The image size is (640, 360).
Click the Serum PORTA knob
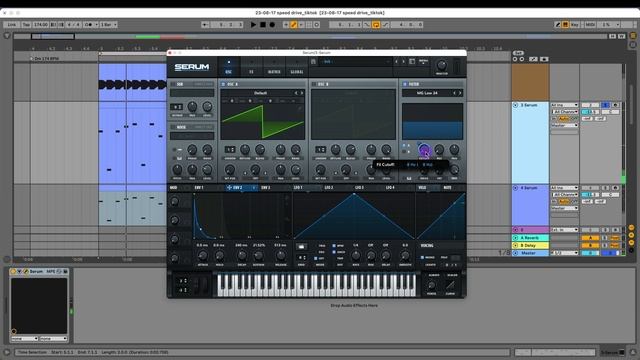(431, 285)
